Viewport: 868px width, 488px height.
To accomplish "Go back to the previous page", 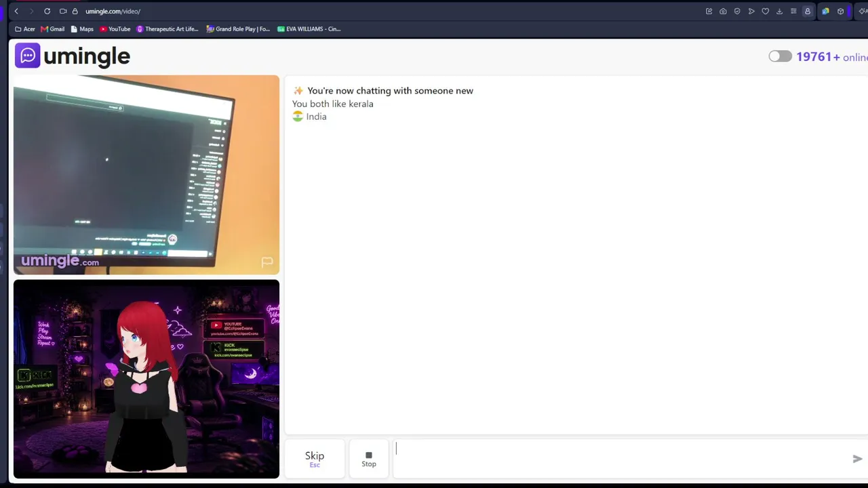I will (16, 12).
